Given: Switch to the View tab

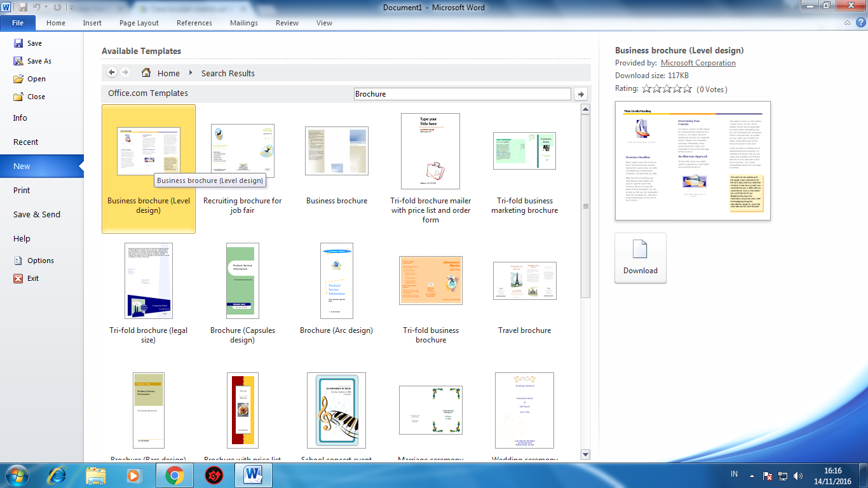Looking at the screenshot, I should point(324,23).
